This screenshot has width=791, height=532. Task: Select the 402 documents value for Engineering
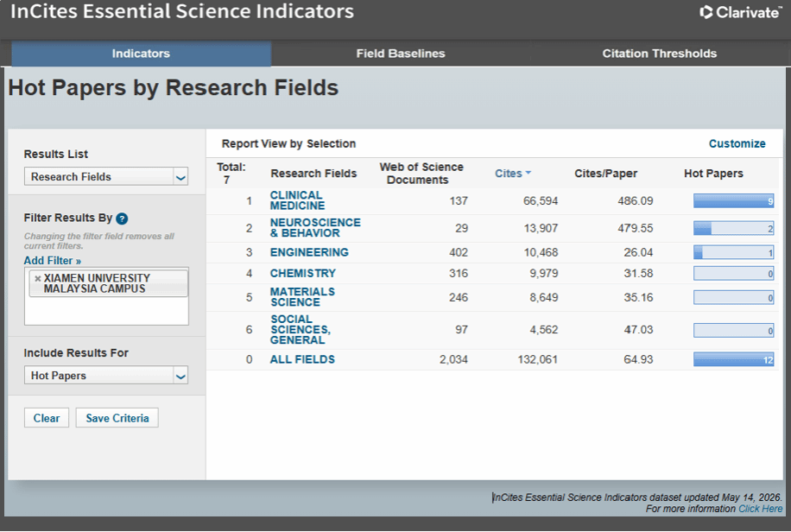pyautogui.click(x=459, y=252)
